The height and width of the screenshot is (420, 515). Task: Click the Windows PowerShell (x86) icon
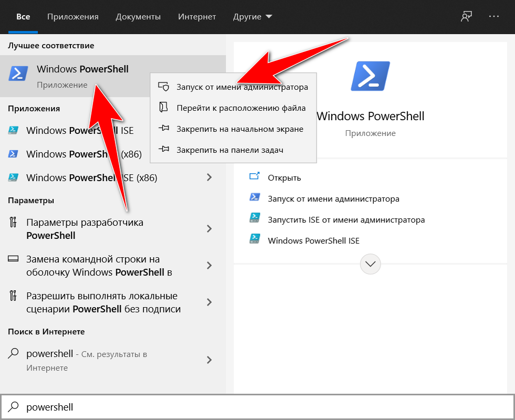pos(13,154)
